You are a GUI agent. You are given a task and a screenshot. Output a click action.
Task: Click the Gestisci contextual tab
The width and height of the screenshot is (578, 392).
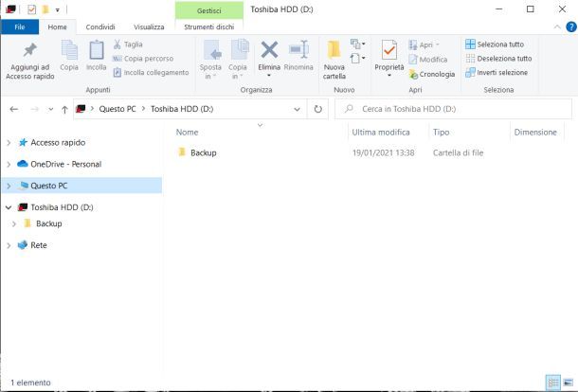point(209,10)
